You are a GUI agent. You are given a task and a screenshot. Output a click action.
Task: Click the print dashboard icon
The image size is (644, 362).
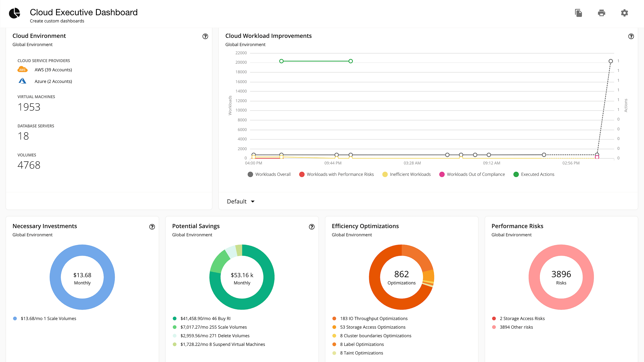tap(602, 13)
